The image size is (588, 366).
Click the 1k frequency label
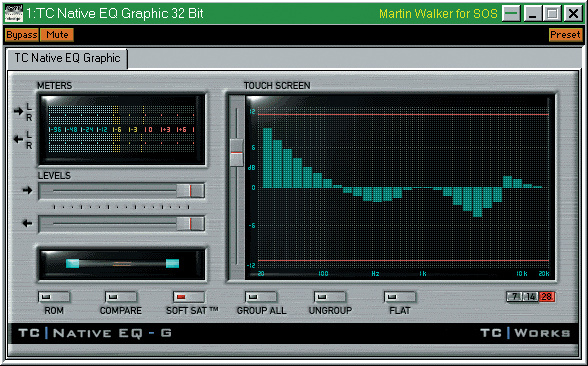[423, 274]
